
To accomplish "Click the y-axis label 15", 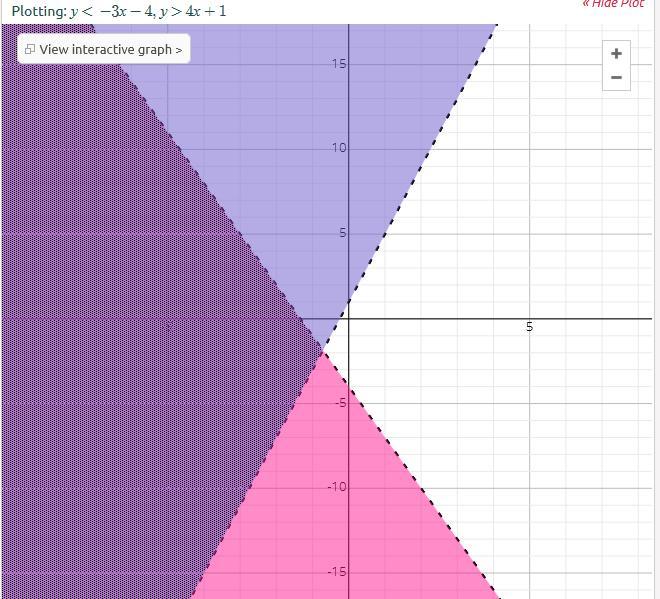I will click(338, 64).
